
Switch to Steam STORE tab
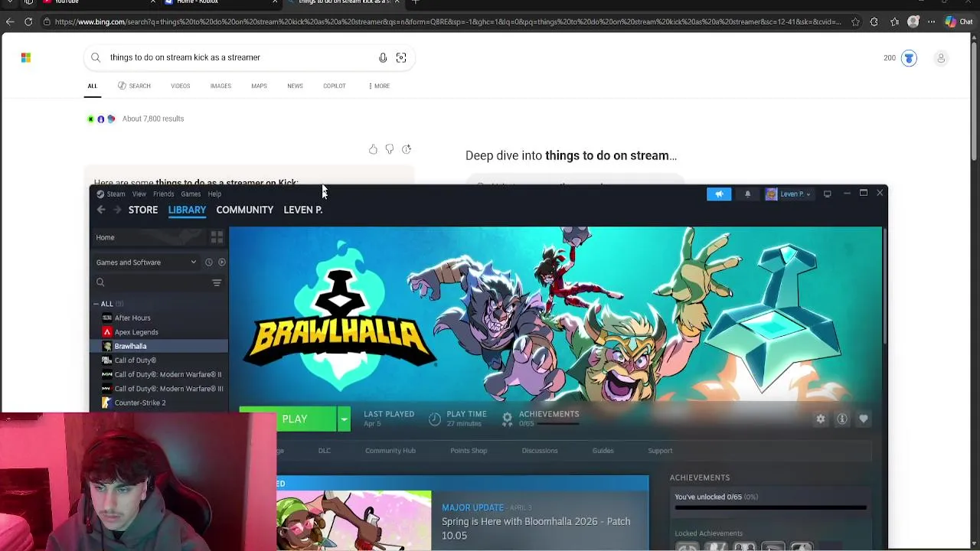point(143,210)
